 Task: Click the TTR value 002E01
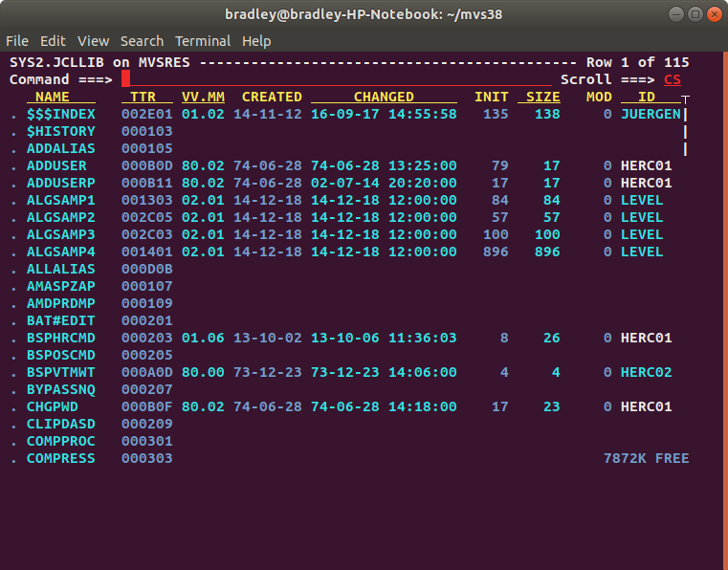point(146,114)
